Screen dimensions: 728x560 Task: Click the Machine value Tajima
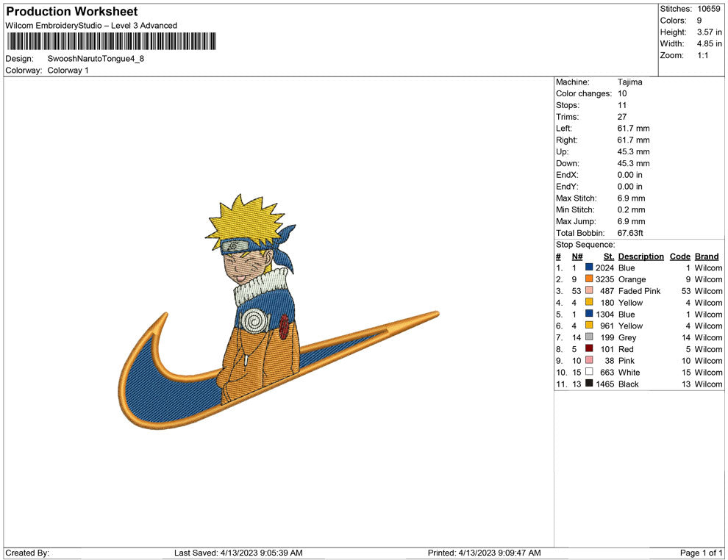[x=629, y=82]
